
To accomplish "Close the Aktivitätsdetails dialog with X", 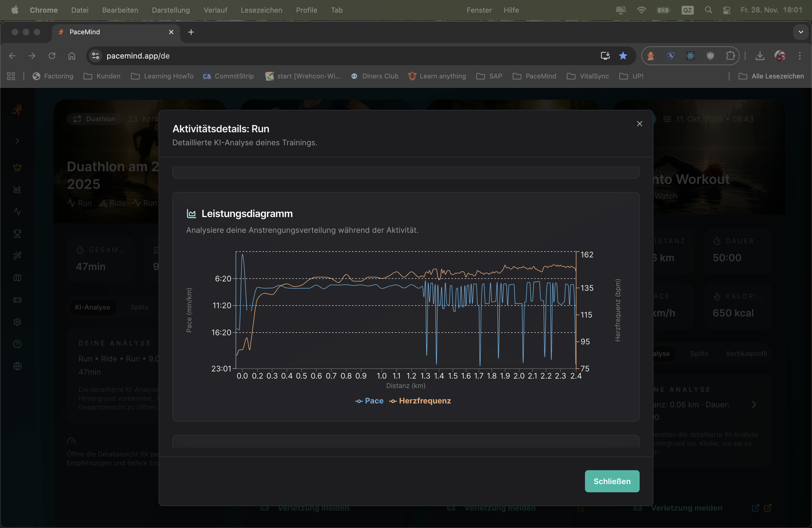I will tap(639, 123).
